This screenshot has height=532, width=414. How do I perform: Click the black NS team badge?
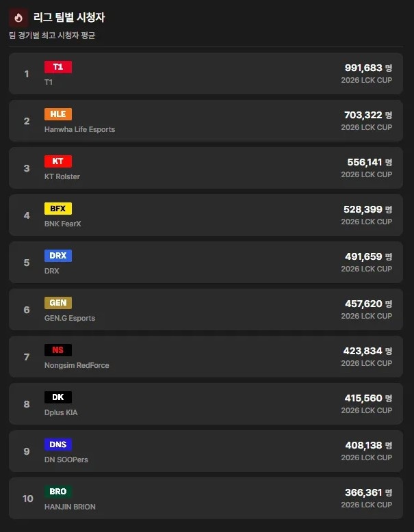point(58,350)
